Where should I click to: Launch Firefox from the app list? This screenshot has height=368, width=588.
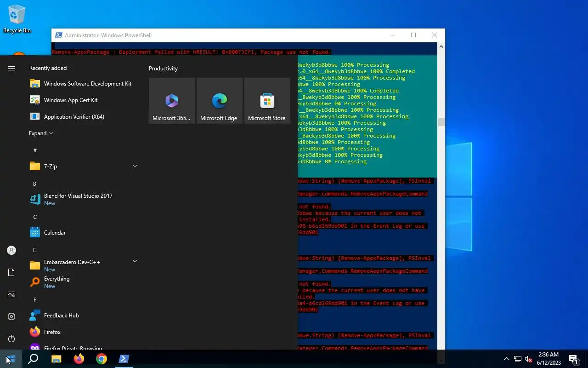pyautogui.click(x=84, y=332)
